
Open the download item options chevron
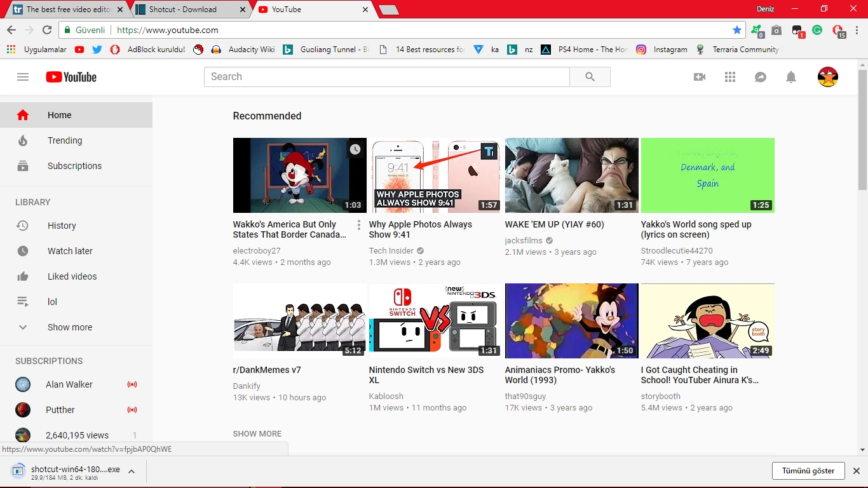coord(132,471)
